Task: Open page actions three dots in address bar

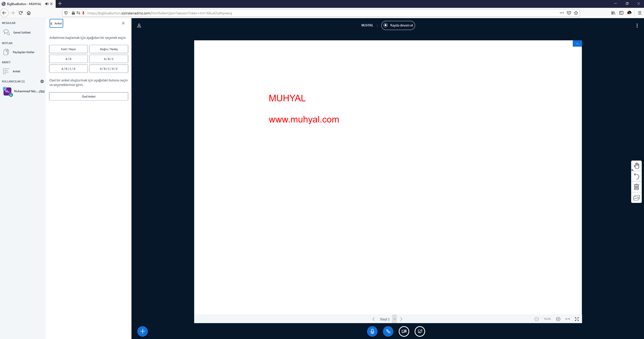Action: [562, 13]
